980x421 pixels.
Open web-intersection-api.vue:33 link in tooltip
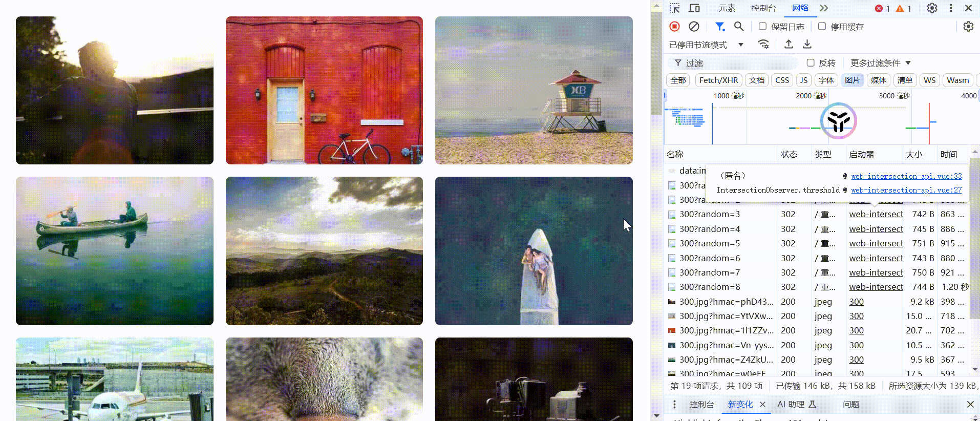pyautogui.click(x=906, y=176)
